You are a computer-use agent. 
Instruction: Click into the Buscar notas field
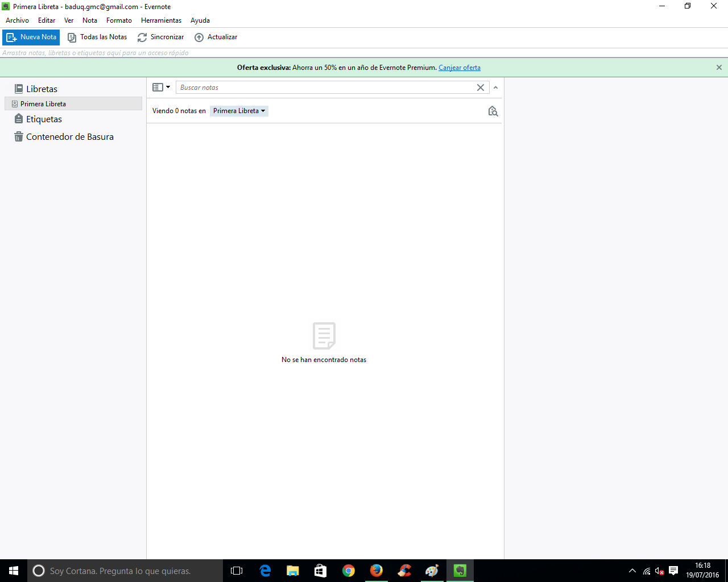[x=324, y=88]
